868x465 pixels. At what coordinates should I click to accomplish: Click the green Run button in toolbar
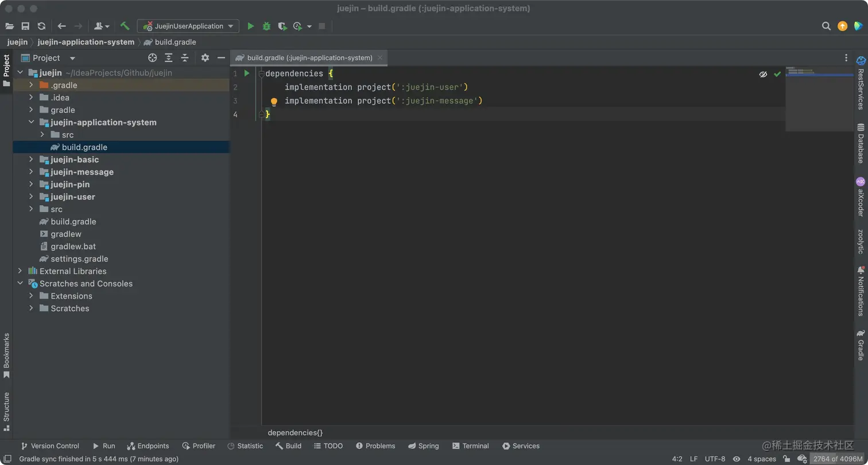tap(250, 26)
